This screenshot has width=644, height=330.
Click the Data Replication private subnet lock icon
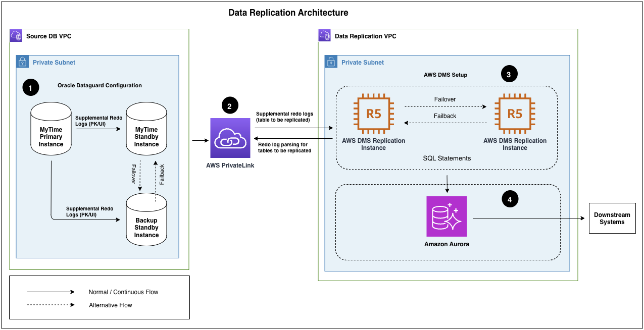click(331, 62)
